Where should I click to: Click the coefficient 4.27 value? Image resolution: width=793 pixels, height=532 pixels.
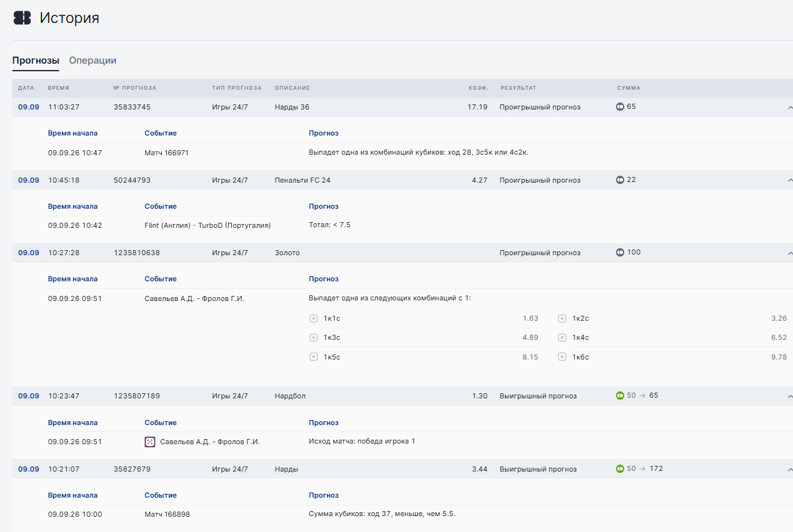(x=480, y=180)
